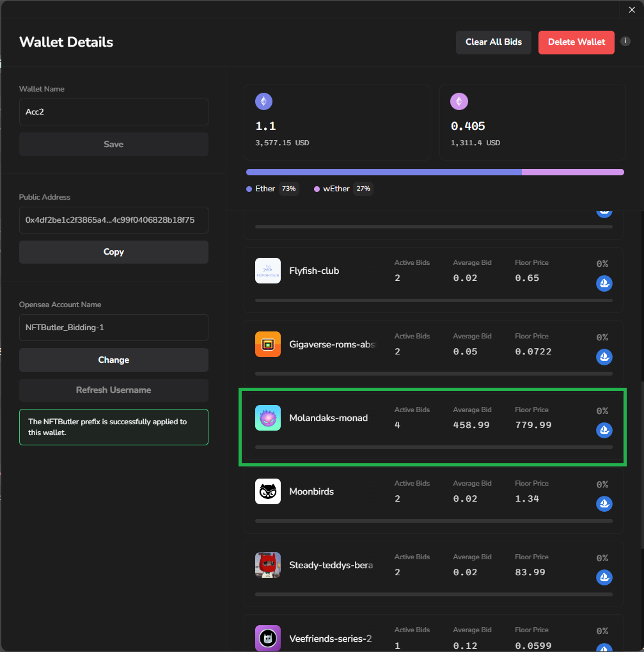Select the Ether 73% legend item
This screenshot has width=644, height=652.
pyautogui.click(x=272, y=189)
